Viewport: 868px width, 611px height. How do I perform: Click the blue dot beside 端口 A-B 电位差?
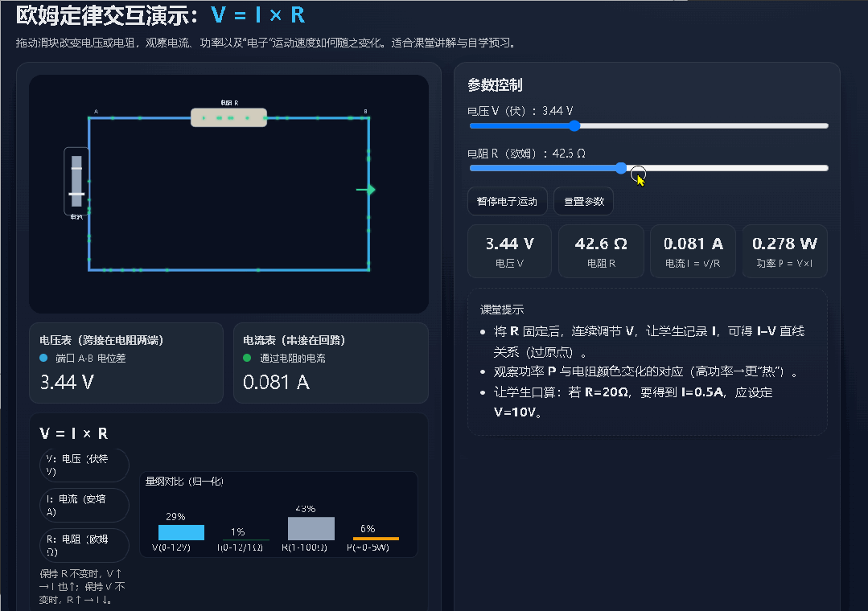44,359
